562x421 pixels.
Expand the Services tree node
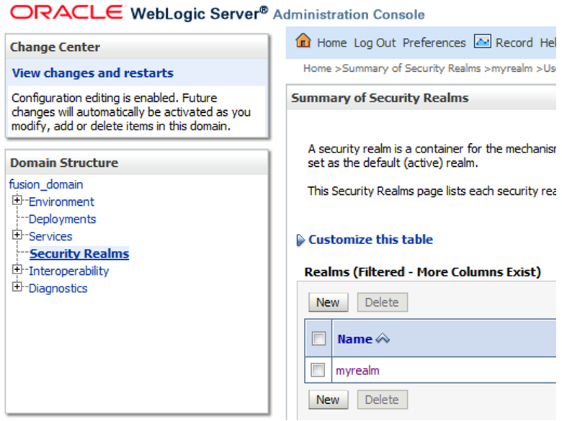pos(17,235)
